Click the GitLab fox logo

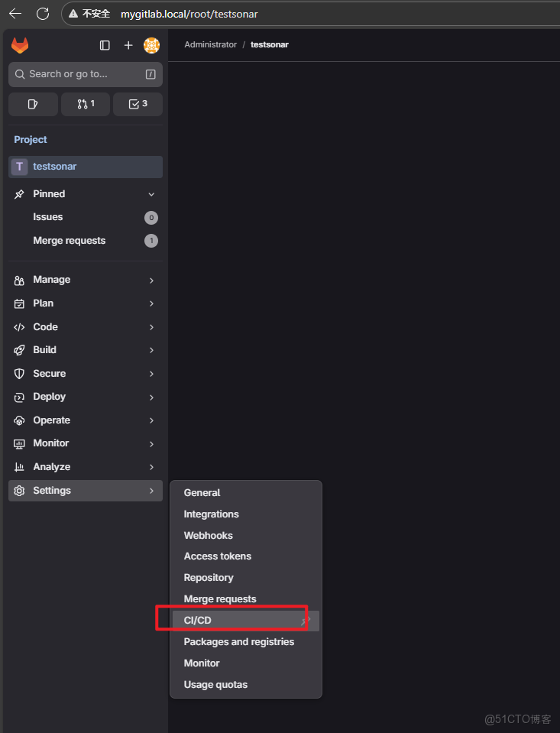pos(20,45)
